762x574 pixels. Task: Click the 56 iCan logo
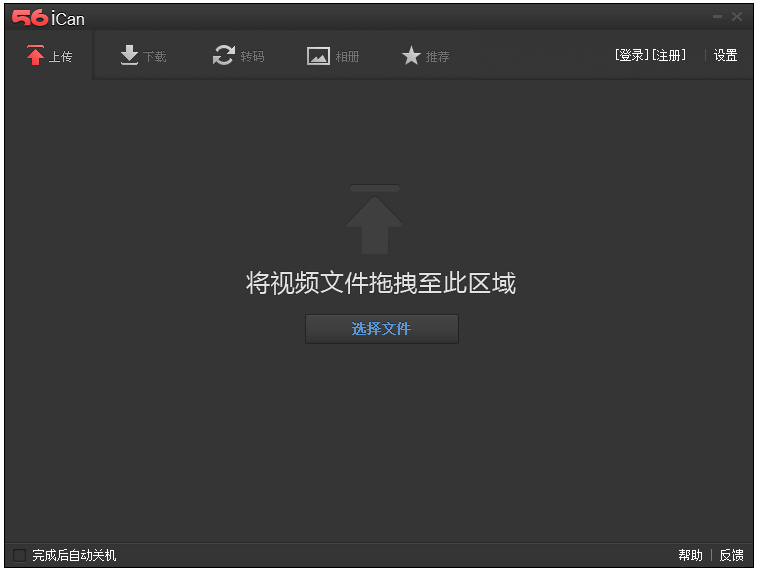click(x=48, y=18)
